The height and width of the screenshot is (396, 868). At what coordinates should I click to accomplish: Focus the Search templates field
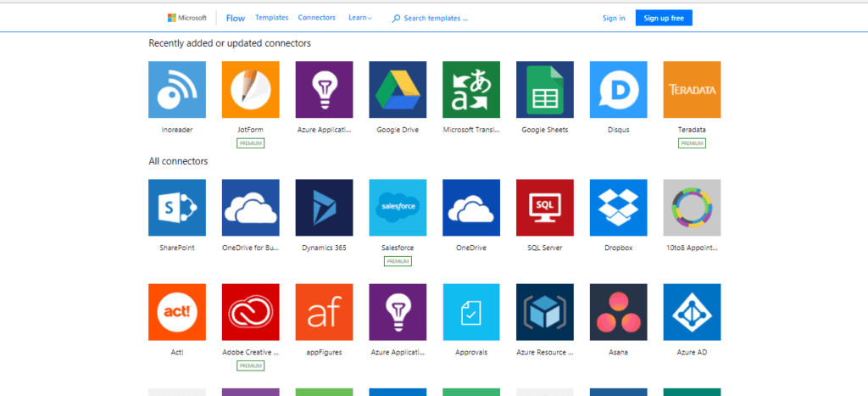pyautogui.click(x=436, y=19)
